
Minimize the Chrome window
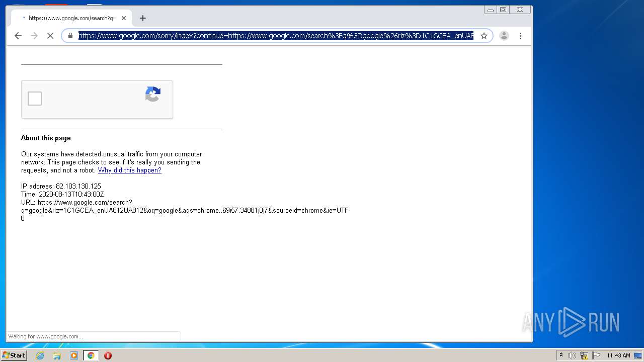point(491,10)
